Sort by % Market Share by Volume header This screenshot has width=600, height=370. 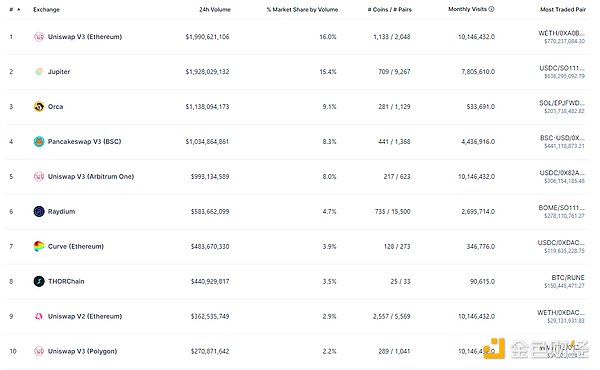[302, 10]
